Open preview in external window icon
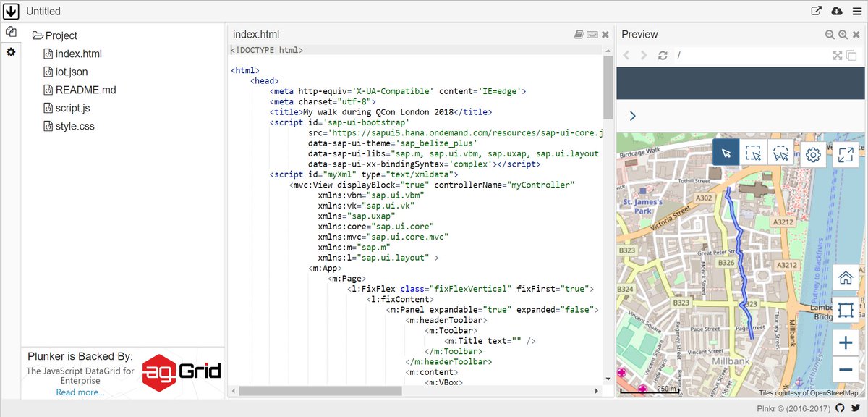The image size is (868, 417). click(817, 11)
